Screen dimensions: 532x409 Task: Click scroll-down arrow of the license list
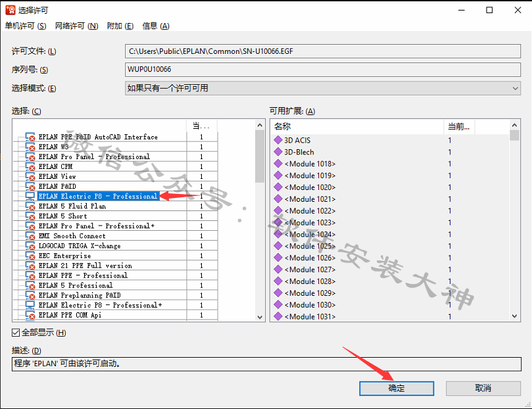(x=260, y=317)
